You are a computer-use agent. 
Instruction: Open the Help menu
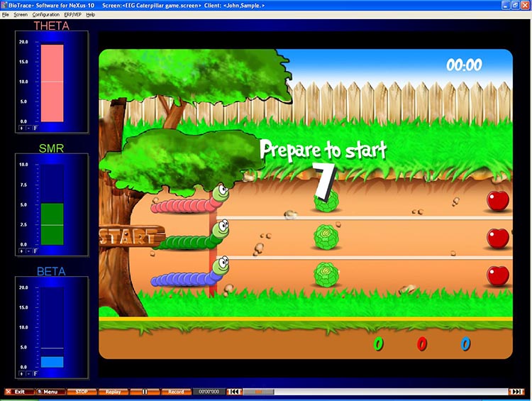click(90, 15)
